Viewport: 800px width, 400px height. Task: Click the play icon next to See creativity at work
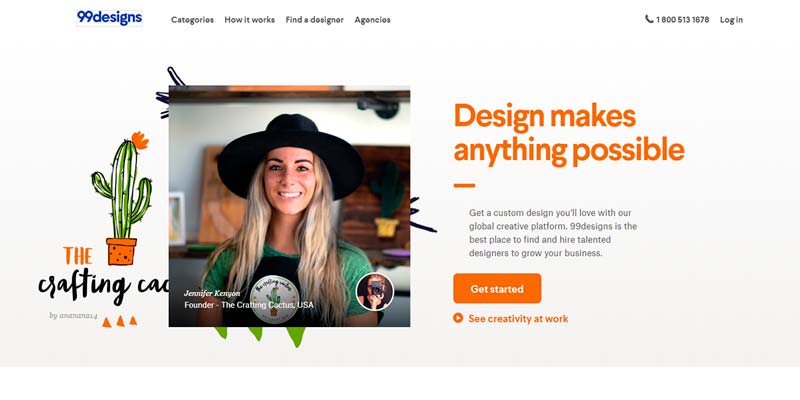coord(458,318)
